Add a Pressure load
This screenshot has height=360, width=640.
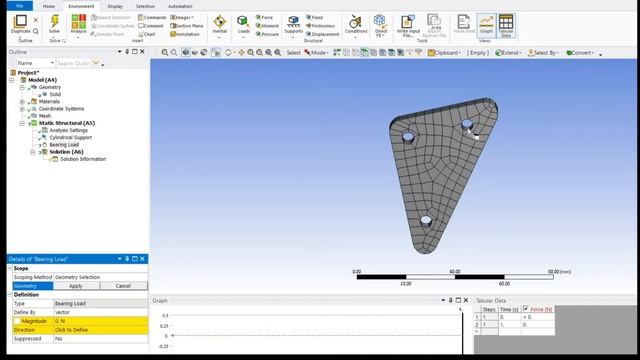(x=267, y=34)
